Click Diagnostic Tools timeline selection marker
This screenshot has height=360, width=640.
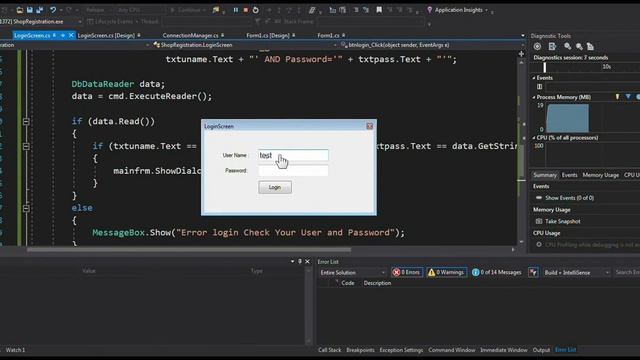pos(544,67)
